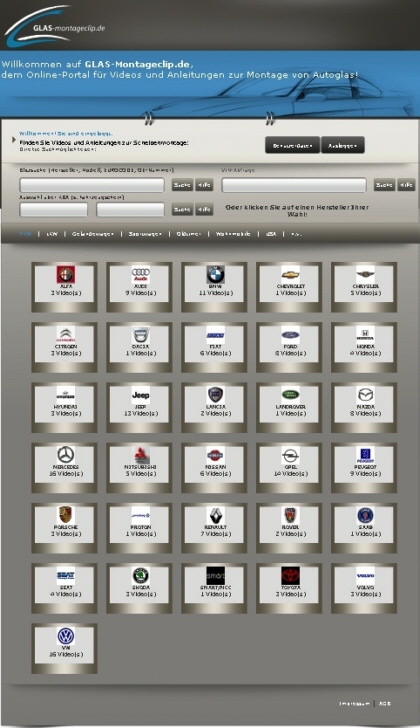The width and height of the screenshot is (420, 728).
Task: Choose the Seat manufacturer tile
Action: click(65, 588)
